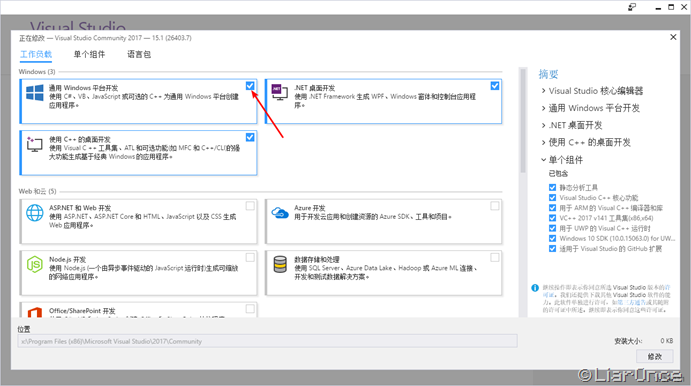Image resolution: width=691 pixels, height=386 pixels.
Task: Expand Visual Studio 核心编辑器 in summary
Action: (x=543, y=91)
